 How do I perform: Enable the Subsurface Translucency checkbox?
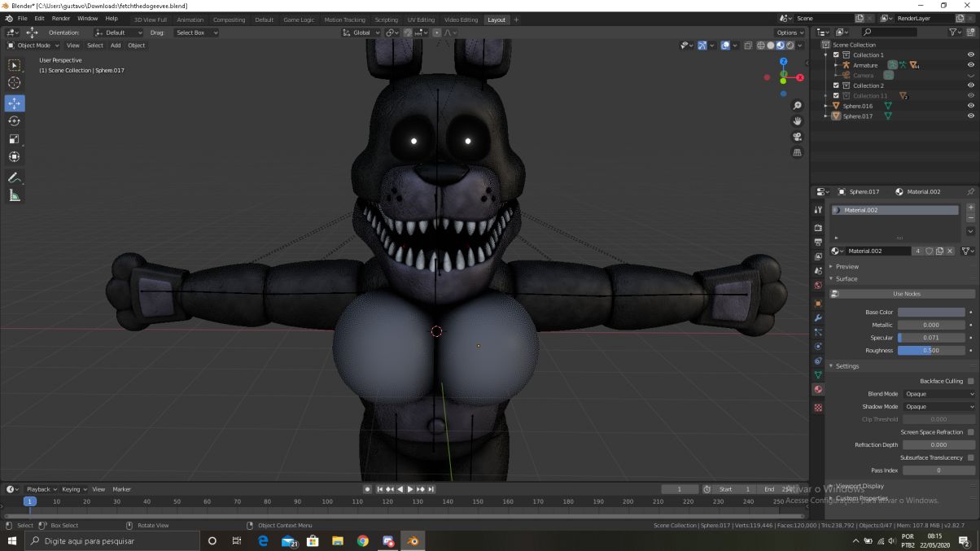971,457
